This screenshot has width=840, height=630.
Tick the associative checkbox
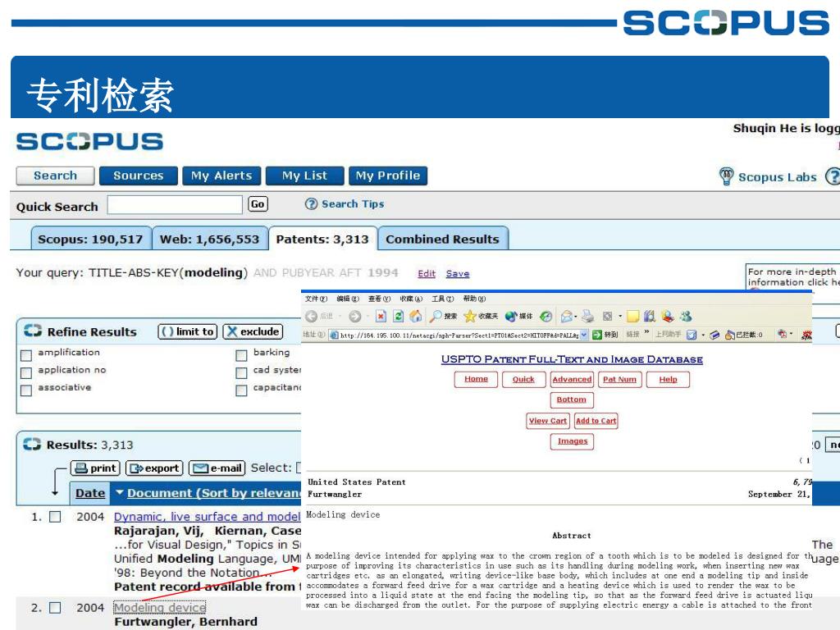tap(25, 390)
